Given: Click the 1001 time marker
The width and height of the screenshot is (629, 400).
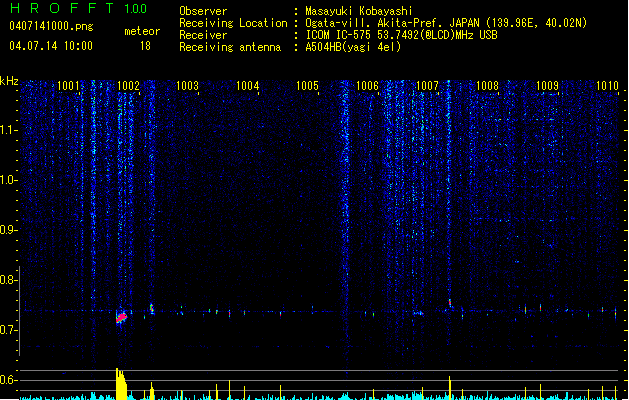Looking at the screenshot, I should pyautogui.click(x=68, y=86).
